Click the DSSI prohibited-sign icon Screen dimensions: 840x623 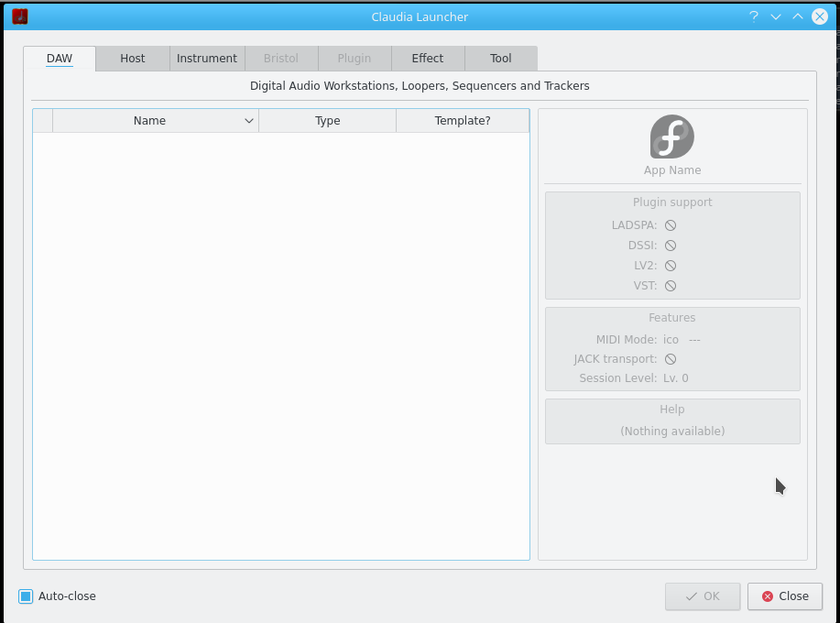671,245
